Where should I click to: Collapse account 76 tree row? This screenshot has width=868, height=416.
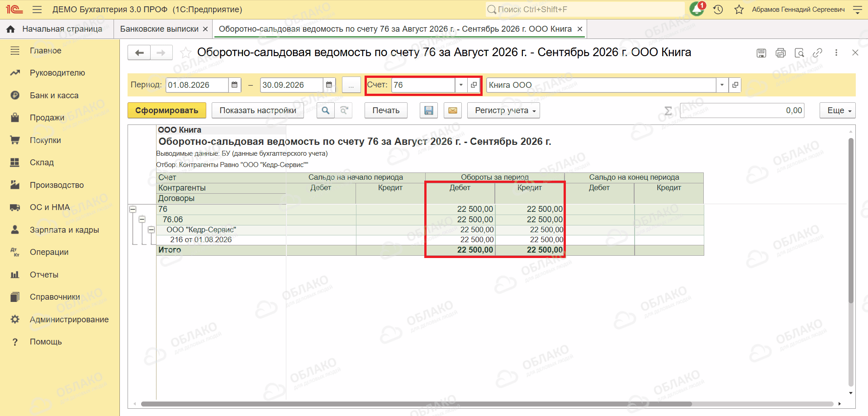click(x=133, y=209)
